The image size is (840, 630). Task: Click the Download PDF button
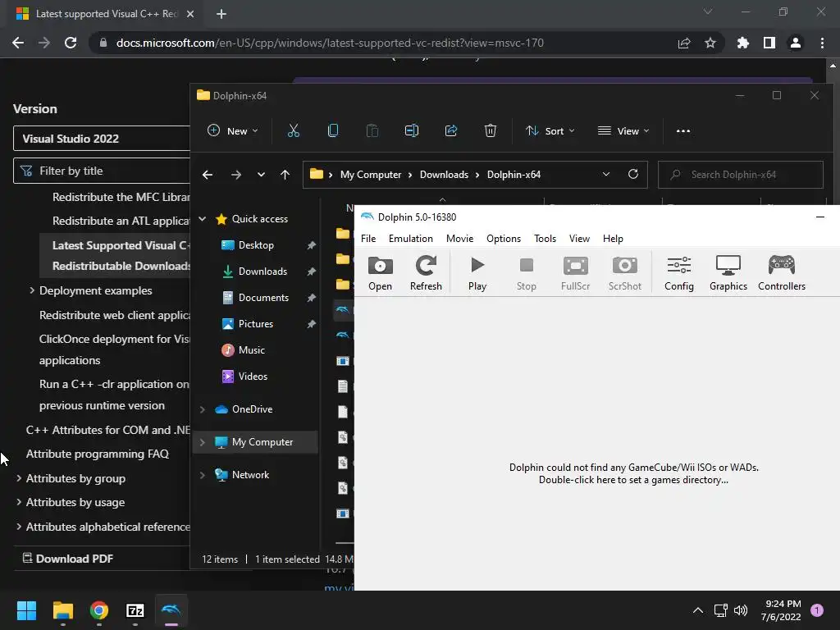coord(67,558)
